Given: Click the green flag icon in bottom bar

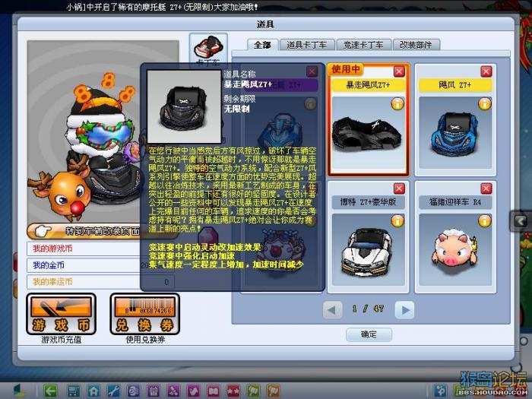Looking at the screenshot, I should tap(253, 391).
